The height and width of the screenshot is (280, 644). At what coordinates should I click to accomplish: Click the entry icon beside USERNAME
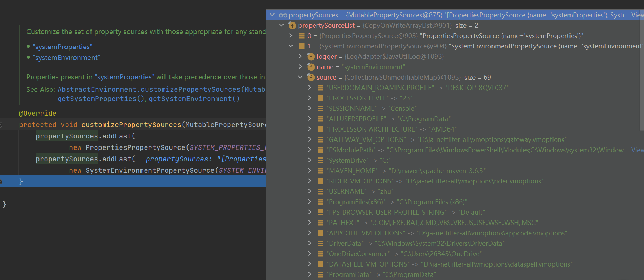[x=321, y=192]
